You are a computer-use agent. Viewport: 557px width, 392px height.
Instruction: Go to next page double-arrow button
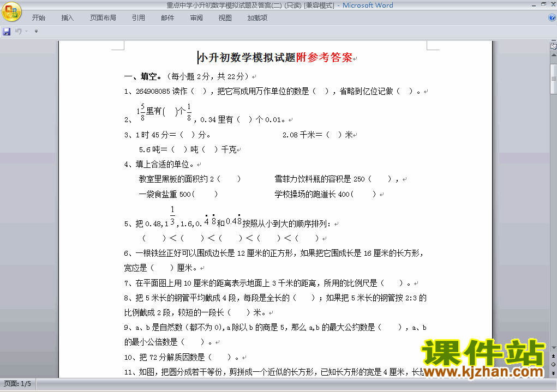(553, 373)
